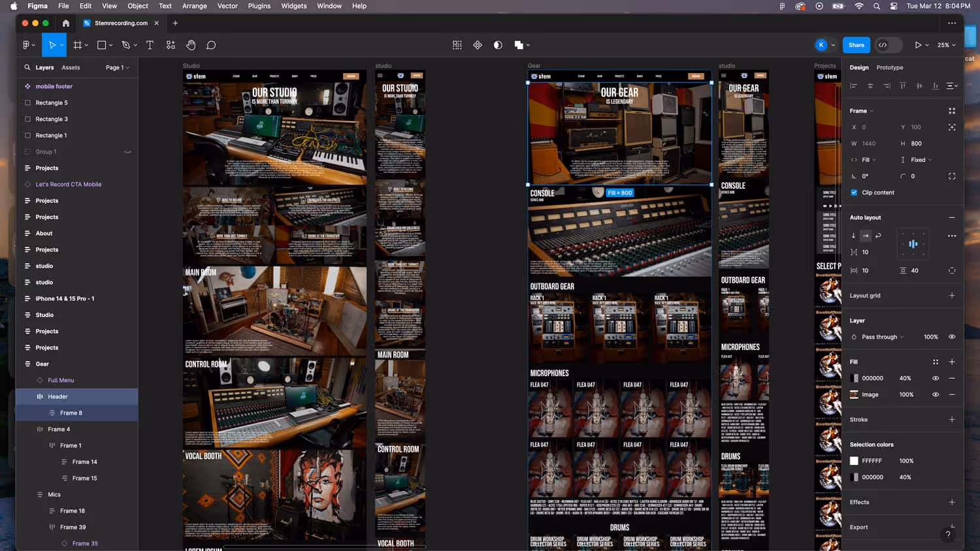Click the Present play button
Image resolution: width=980 pixels, height=551 pixels.
[x=918, y=45]
